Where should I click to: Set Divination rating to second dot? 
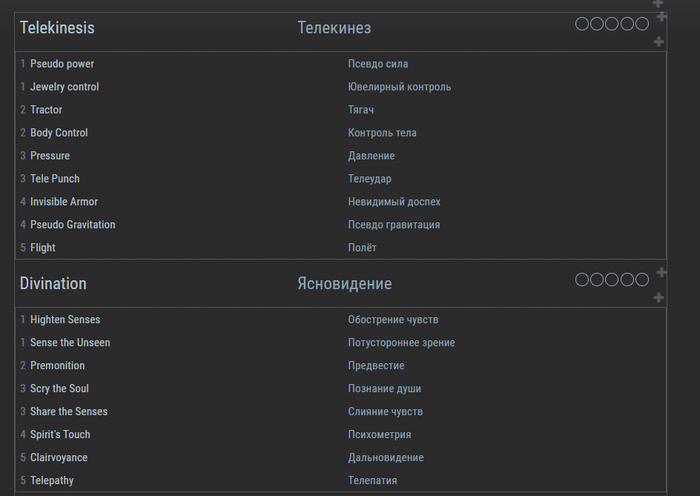tap(597, 280)
